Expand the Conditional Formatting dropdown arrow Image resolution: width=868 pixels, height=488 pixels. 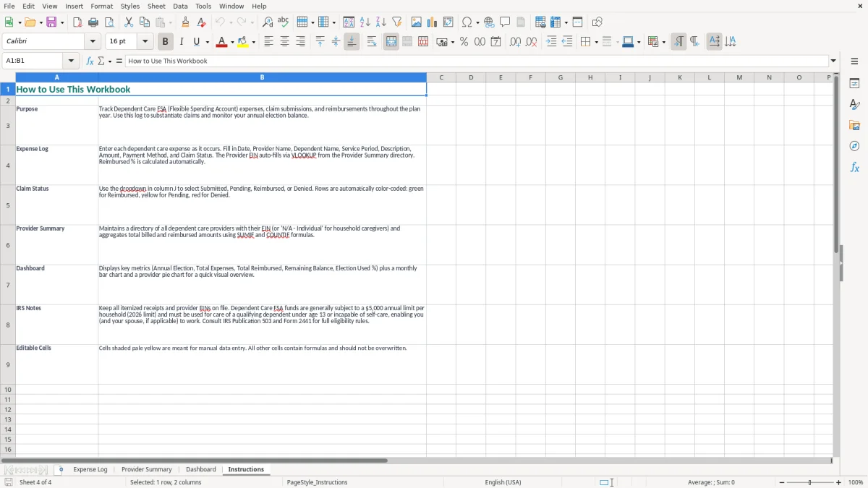(x=664, y=42)
